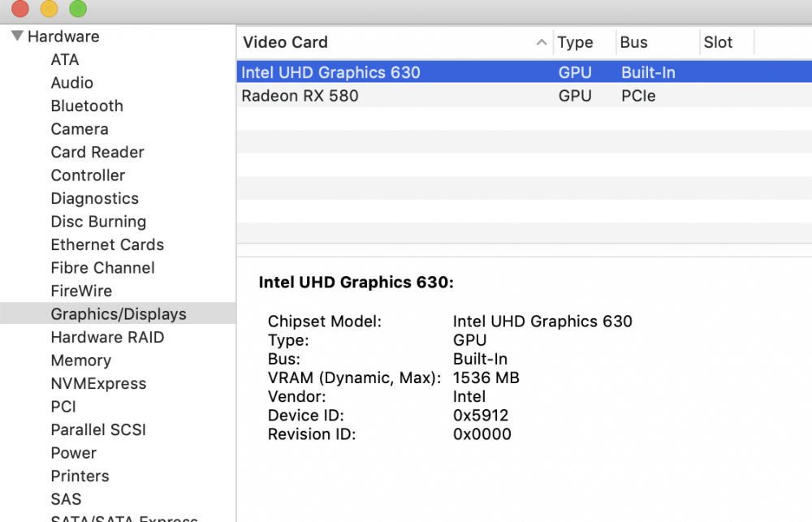812x522 pixels.
Task: Toggle the sort arrow in Video Card header
Action: [542, 42]
